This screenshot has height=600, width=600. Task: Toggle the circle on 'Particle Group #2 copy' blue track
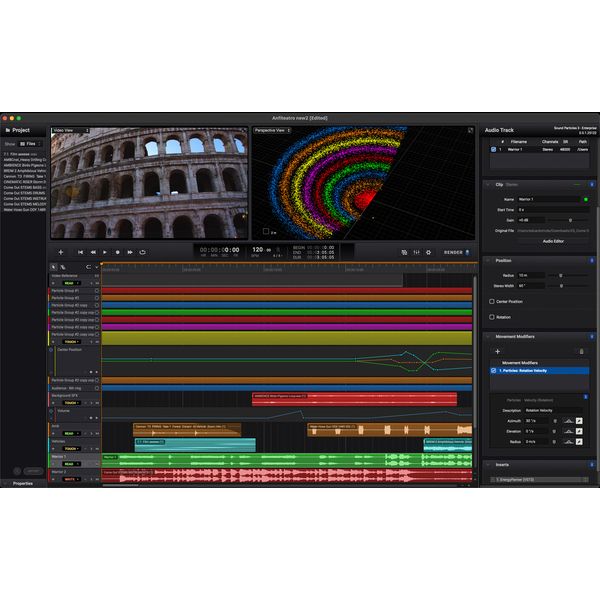(97, 305)
